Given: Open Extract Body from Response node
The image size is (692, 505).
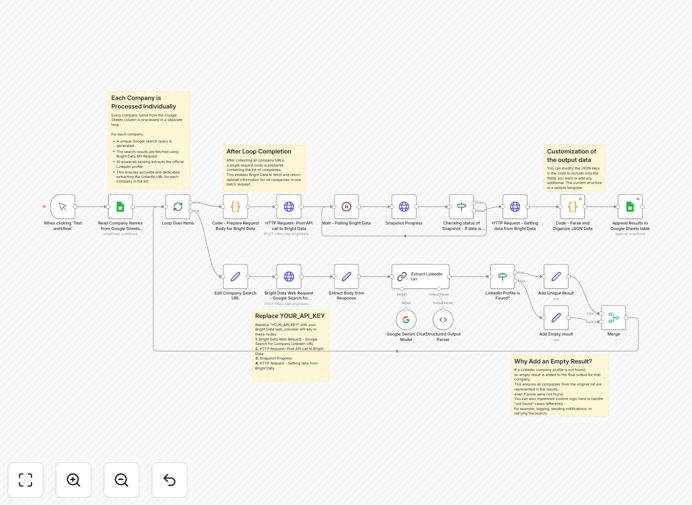Looking at the screenshot, I should tap(346, 276).
